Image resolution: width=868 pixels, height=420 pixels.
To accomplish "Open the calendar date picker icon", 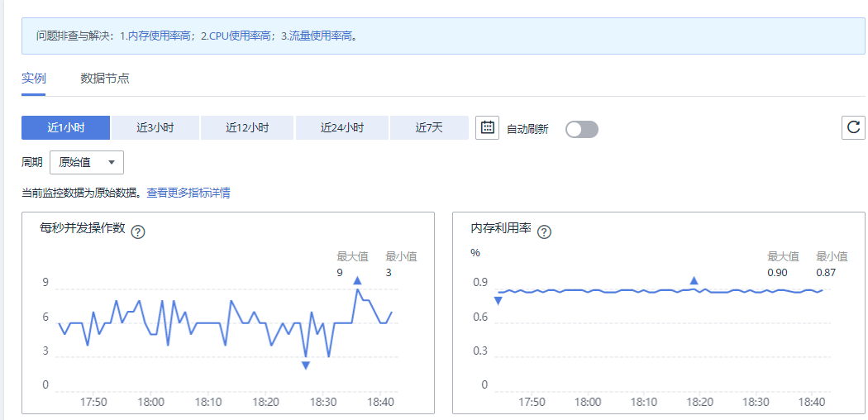I will pos(488,127).
